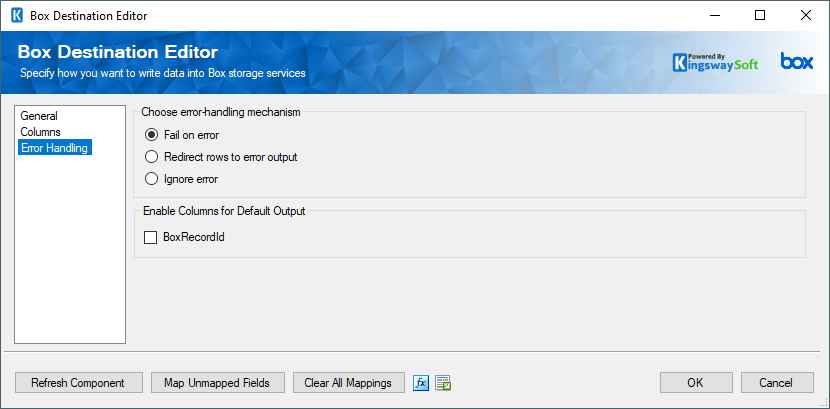Click the 'Specify how you want to write data' subtitle
Image resolution: width=830 pixels, height=409 pixels.
coord(163,74)
